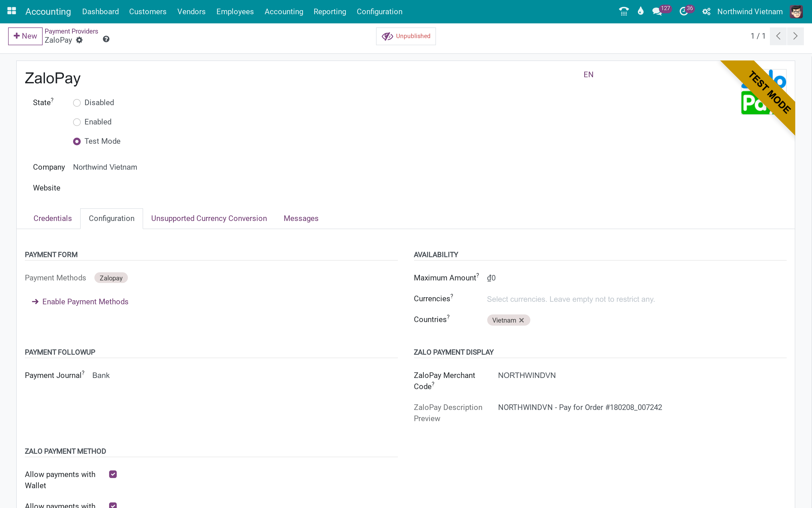The image size is (812, 508).
Task: Go to previous record arrow
Action: (778, 36)
